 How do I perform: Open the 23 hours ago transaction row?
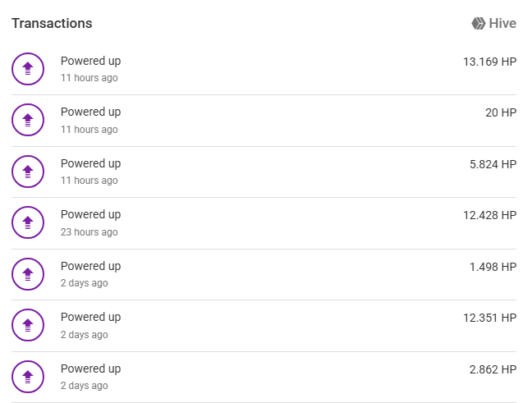coord(264,223)
